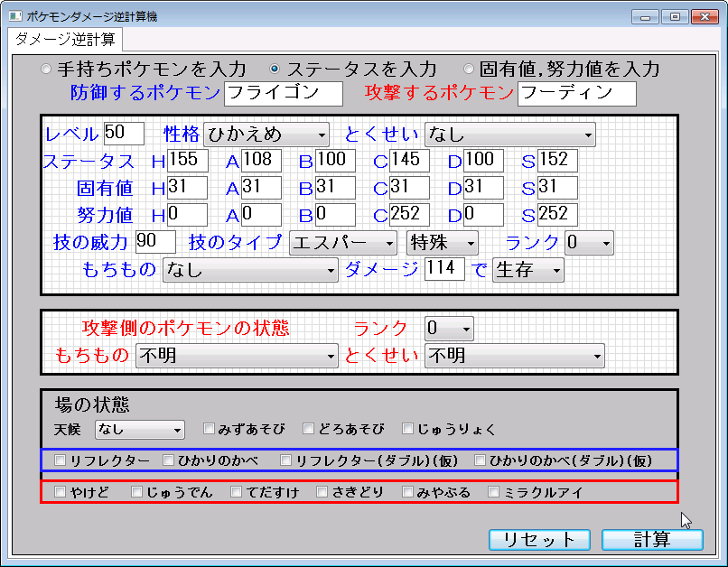Click ステータス H field with 155

(187, 161)
